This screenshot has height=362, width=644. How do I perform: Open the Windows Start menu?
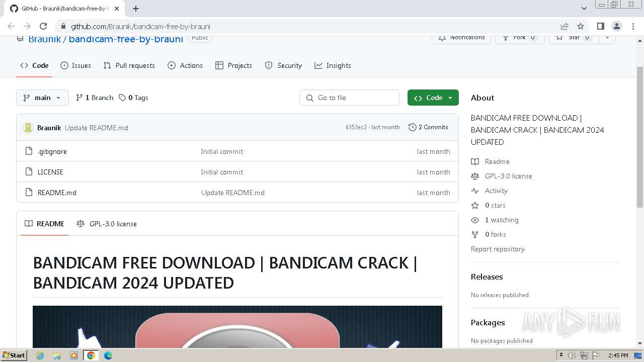click(x=14, y=355)
